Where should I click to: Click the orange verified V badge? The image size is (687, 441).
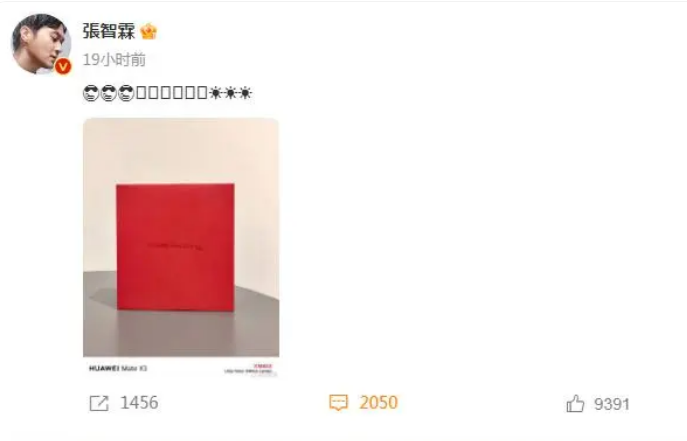(x=63, y=66)
